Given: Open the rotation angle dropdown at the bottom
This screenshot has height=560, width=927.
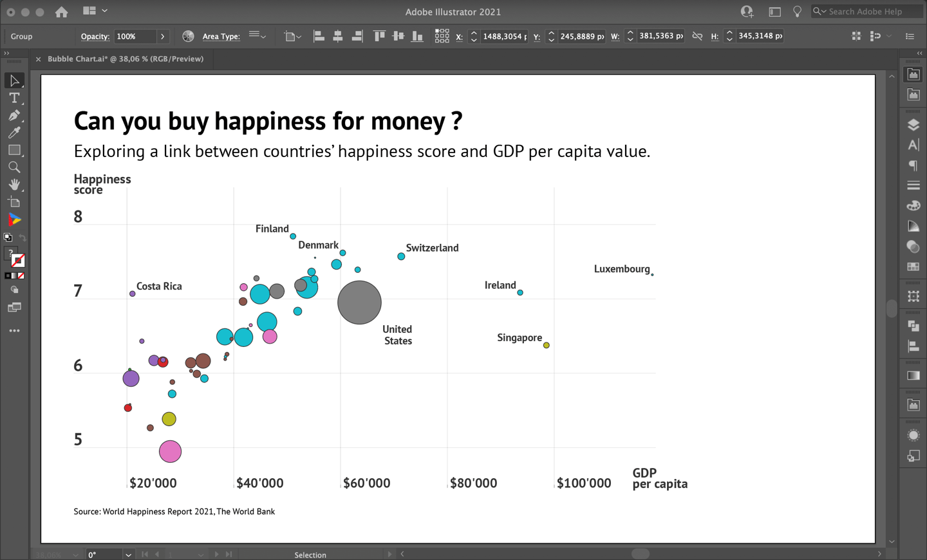Looking at the screenshot, I should (127, 555).
